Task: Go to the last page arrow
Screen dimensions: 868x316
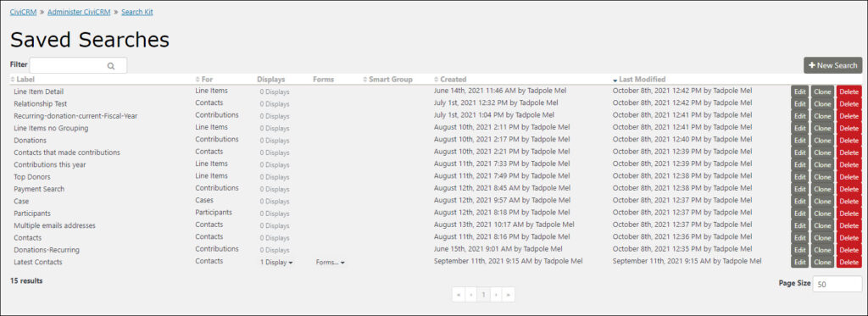Action: point(509,295)
